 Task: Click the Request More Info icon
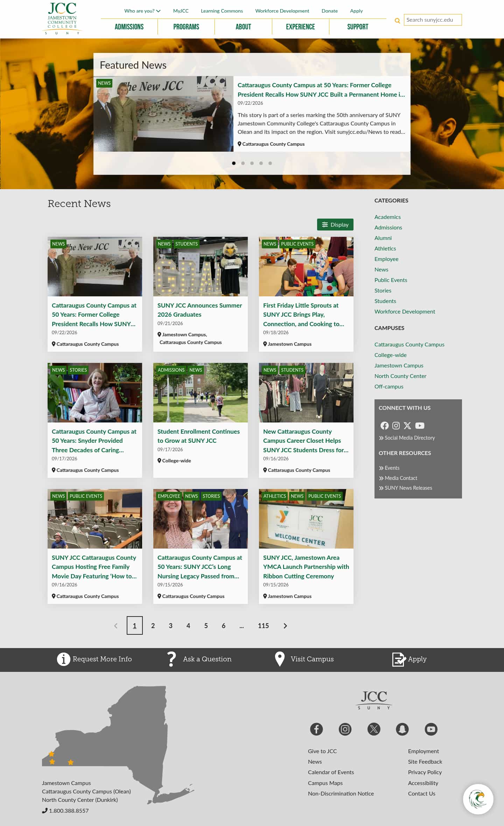[x=63, y=659]
